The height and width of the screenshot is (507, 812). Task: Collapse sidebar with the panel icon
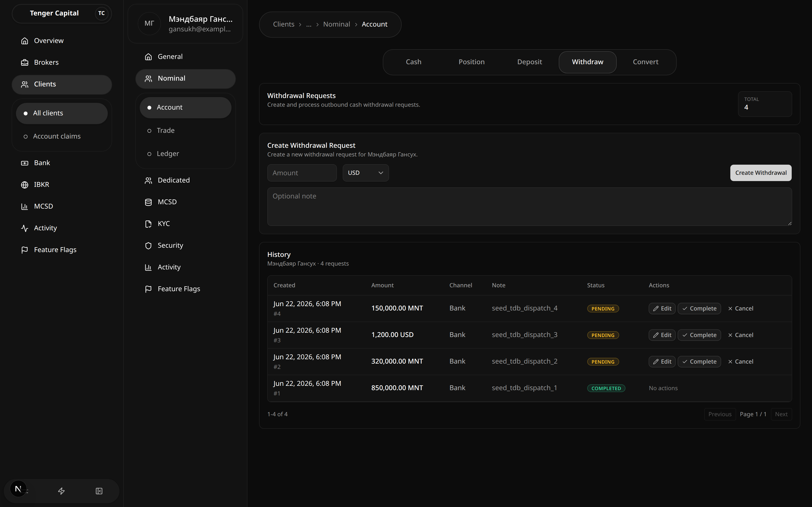(99, 491)
